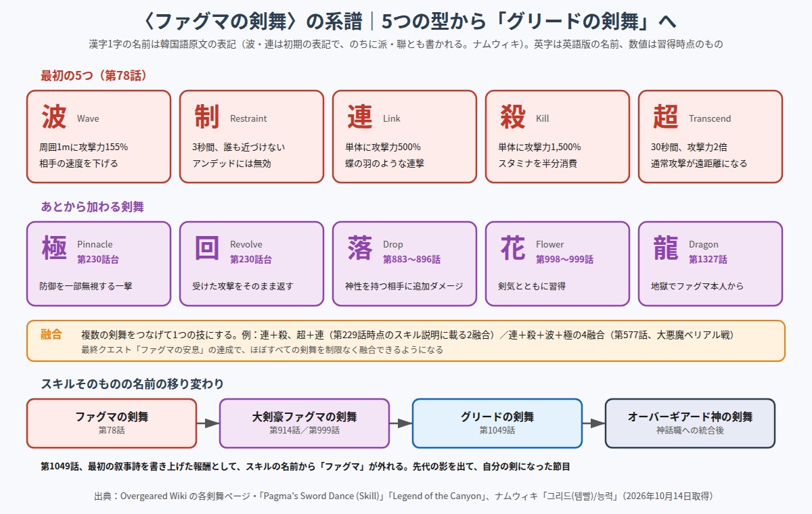Click the 第914話／第999話 label
This screenshot has width=812, height=514.
pos(304,430)
